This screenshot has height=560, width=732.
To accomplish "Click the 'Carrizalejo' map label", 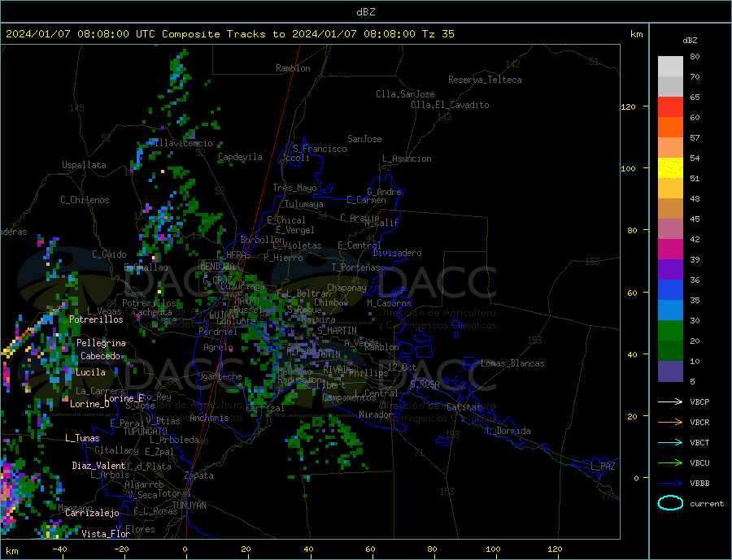I will [92, 514].
